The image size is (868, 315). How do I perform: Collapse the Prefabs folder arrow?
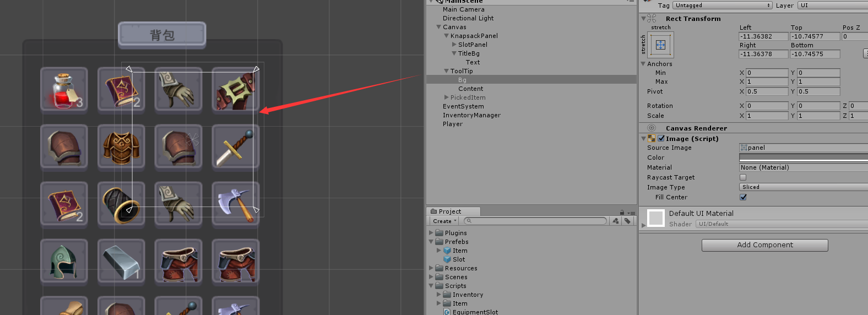click(431, 242)
